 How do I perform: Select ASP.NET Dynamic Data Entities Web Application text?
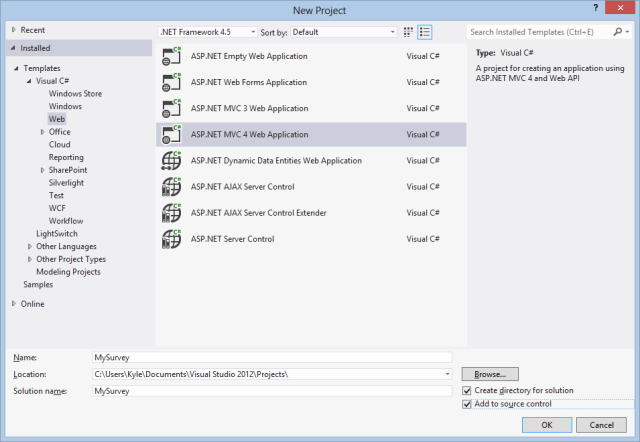click(276, 160)
